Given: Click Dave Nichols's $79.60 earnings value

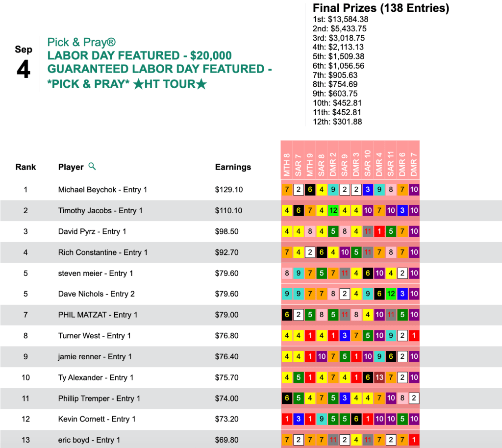Looking at the screenshot, I should [227, 294].
